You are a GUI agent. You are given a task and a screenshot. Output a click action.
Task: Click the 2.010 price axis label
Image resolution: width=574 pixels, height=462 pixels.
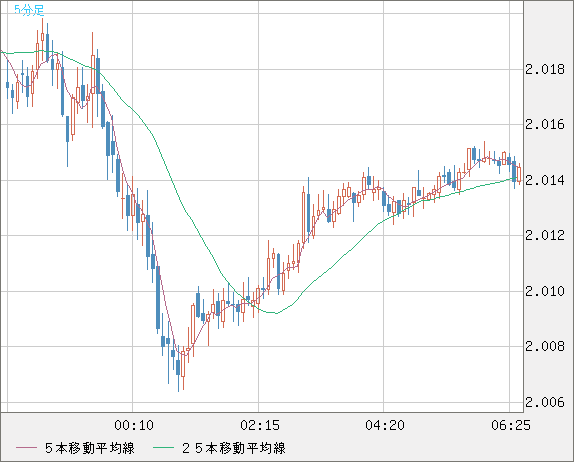[545, 291]
